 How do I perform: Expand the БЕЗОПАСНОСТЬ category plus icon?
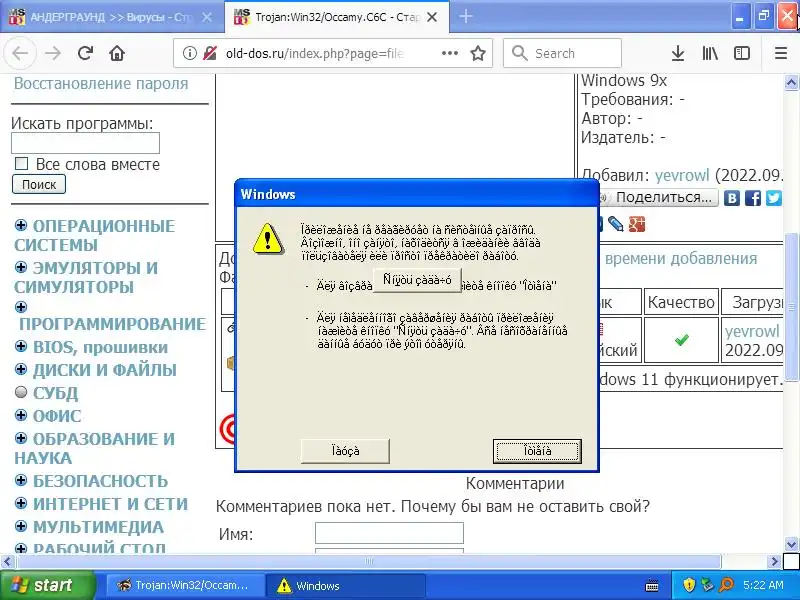tap(21, 480)
